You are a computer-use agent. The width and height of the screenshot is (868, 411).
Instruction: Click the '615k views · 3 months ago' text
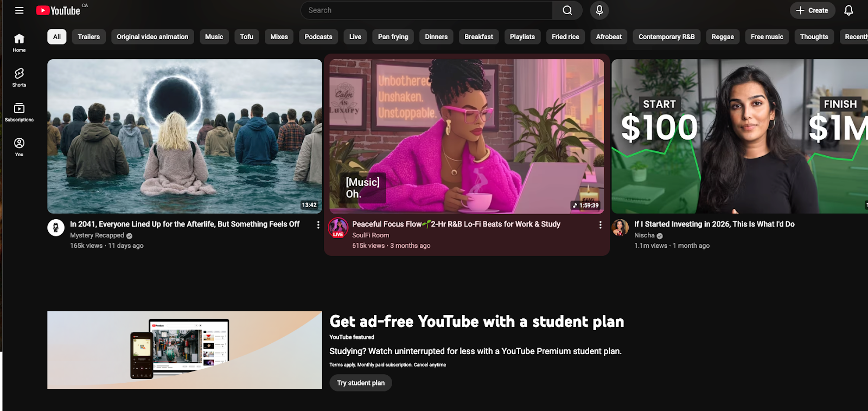pyautogui.click(x=391, y=246)
